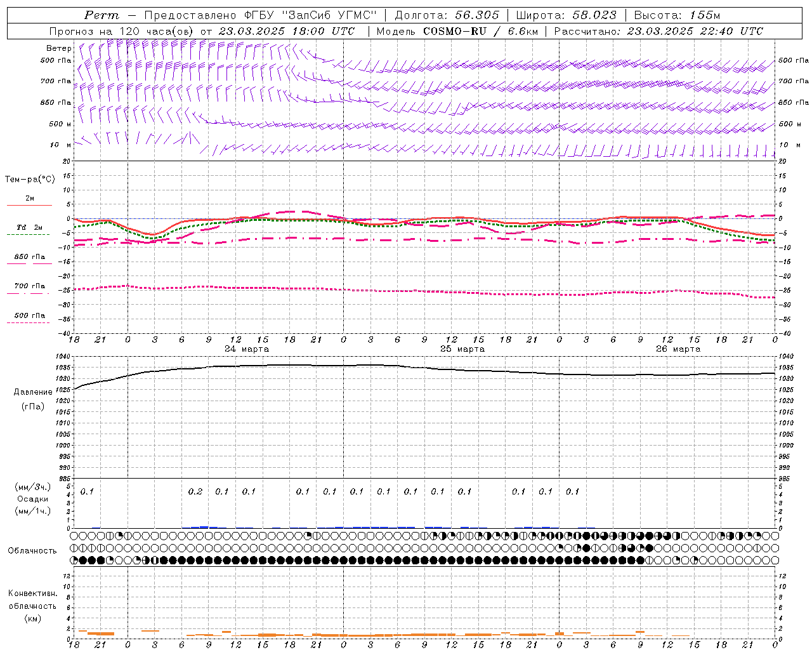
Task: Click the "Конвективн." convective cloud label
Action: pyautogui.click(x=33, y=594)
